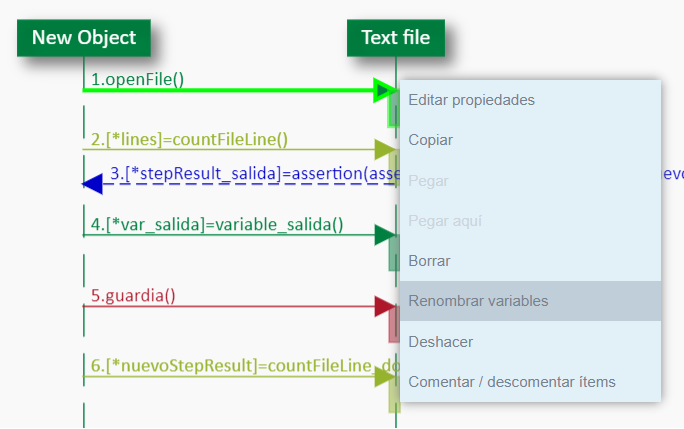Image resolution: width=684 pixels, height=429 pixels.
Task: Click 'Borrar' menu entry
Action: pyautogui.click(x=429, y=261)
